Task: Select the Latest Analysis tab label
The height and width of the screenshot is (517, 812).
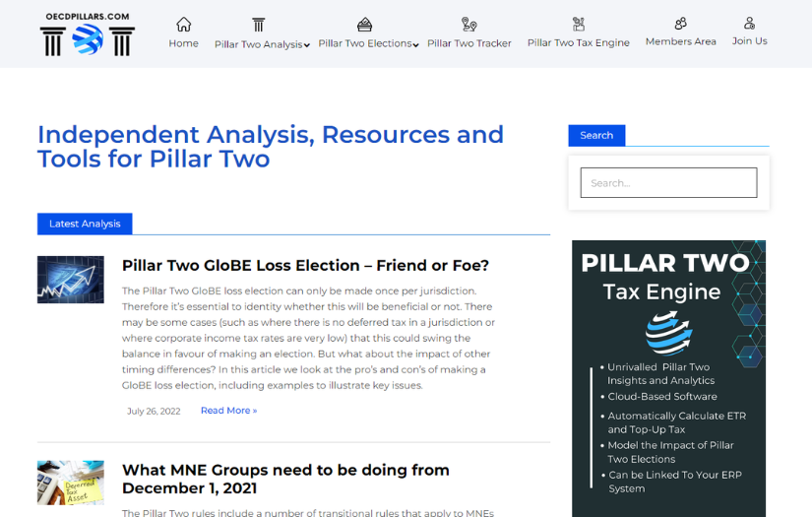Action: (85, 224)
